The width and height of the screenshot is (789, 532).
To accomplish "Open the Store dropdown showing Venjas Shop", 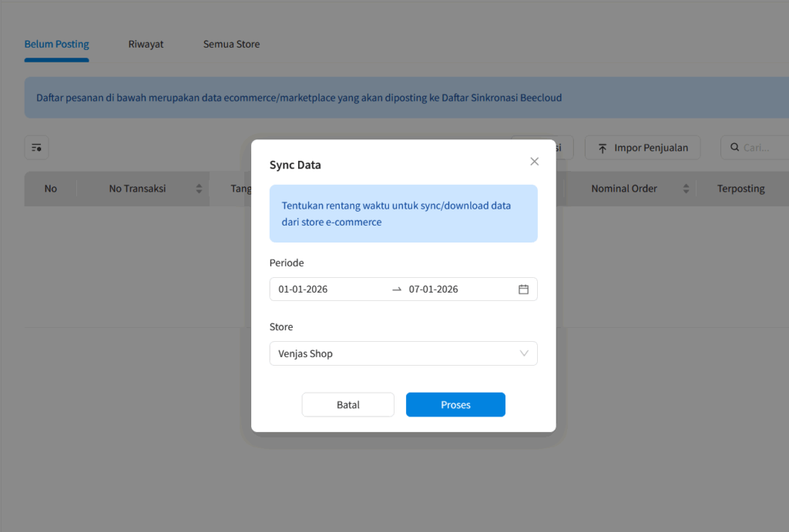I will (403, 353).
